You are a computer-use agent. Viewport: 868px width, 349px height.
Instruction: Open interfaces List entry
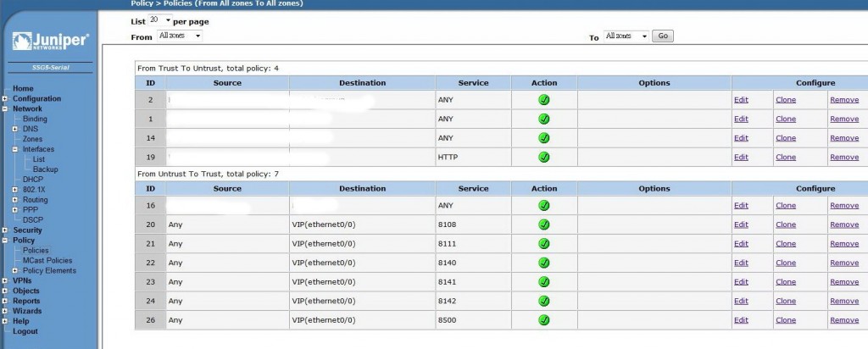click(39, 159)
